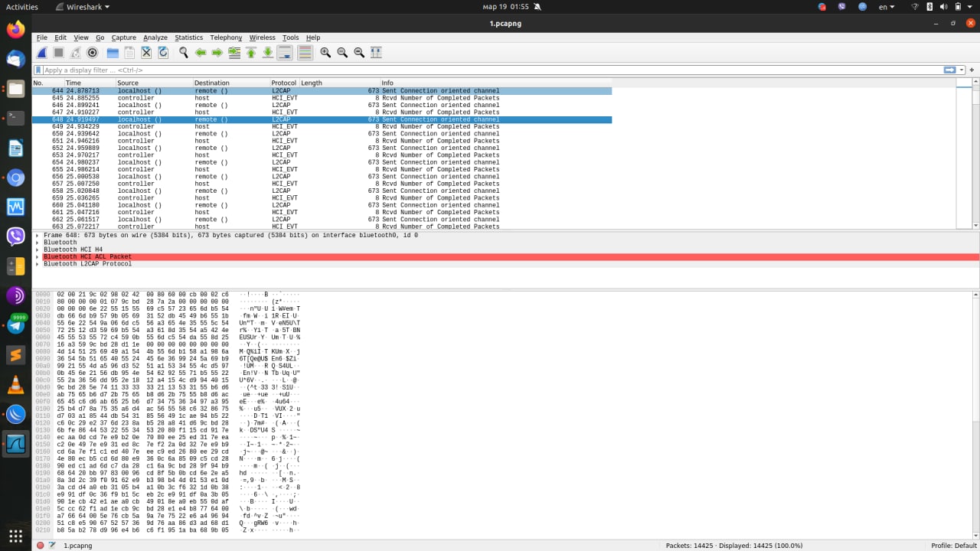The image size is (980, 551).
Task: Open the Telephony menu
Action: (226, 37)
